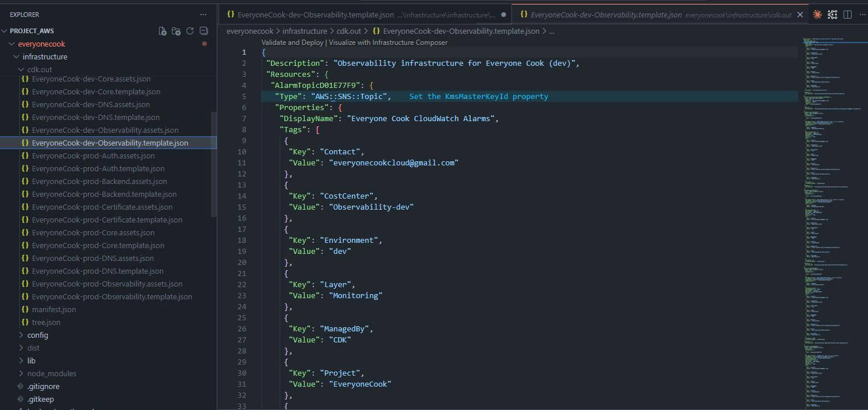
Task: Open EveryoneCook-prod-Auth.template.json
Action: tap(98, 168)
